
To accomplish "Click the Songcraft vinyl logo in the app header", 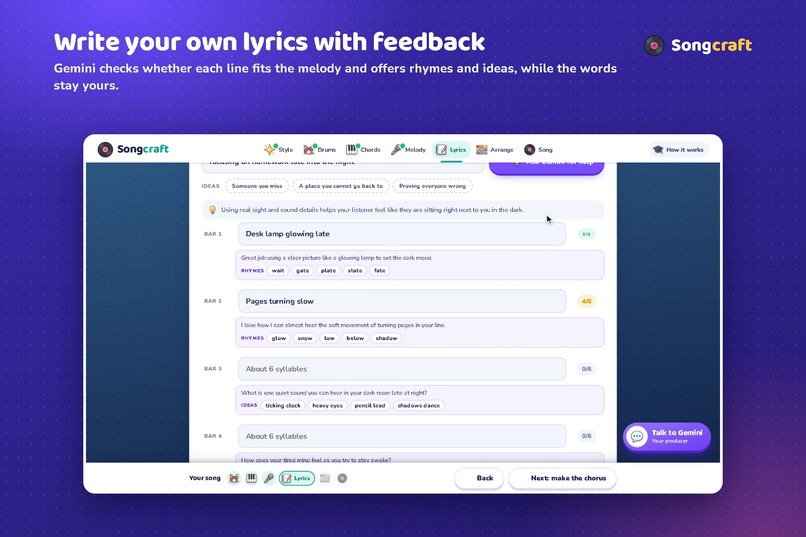I will tap(105, 149).
